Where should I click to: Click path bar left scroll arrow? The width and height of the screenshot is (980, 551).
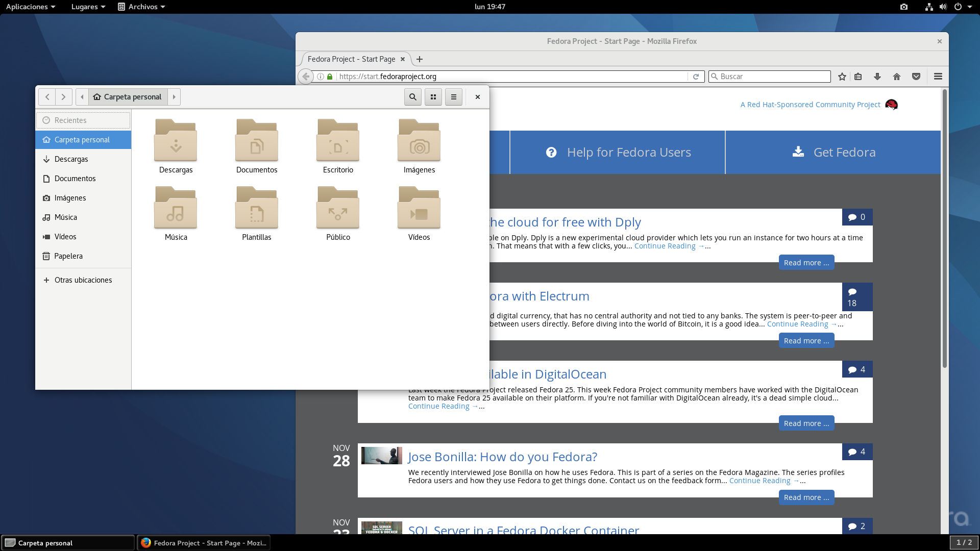82,97
